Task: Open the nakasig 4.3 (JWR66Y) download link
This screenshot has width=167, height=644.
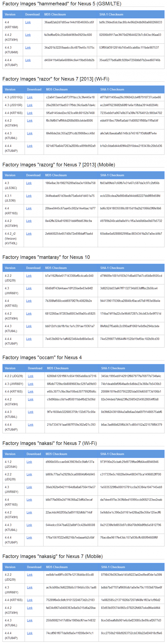Action: [x=30, y=587]
